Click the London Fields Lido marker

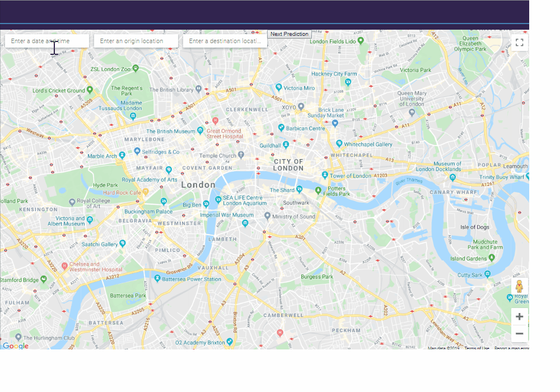coord(361,40)
